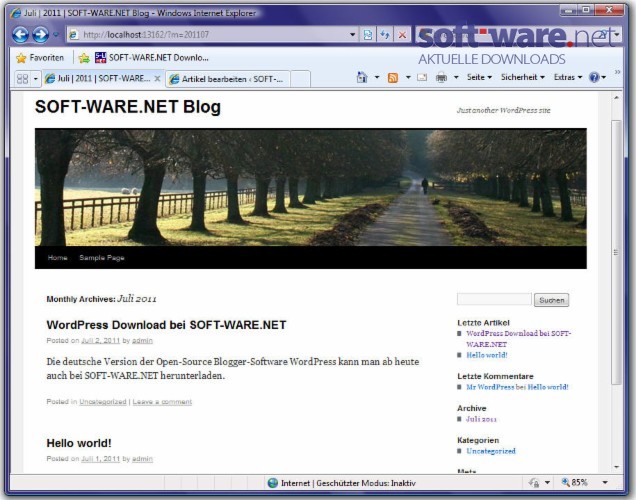Open sidebar link WordPress Download bei SOFT-WARE.NET
The height and width of the screenshot is (500, 636).
coord(518,339)
